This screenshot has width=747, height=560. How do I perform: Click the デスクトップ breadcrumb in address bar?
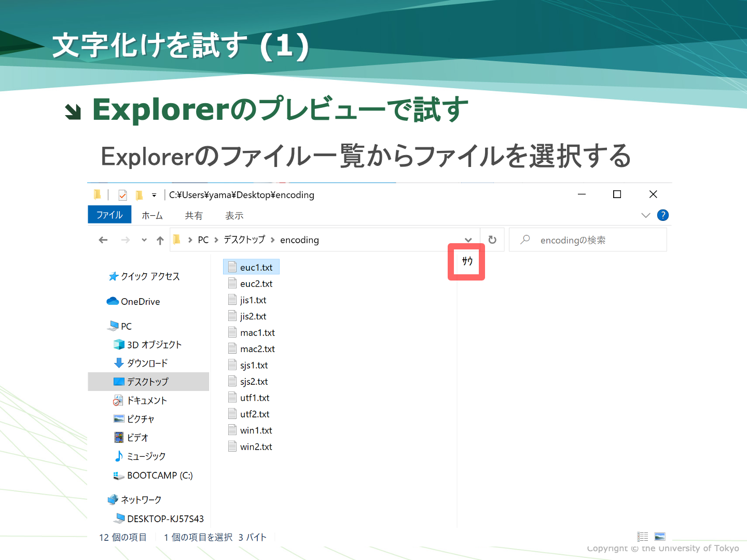[x=244, y=240]
